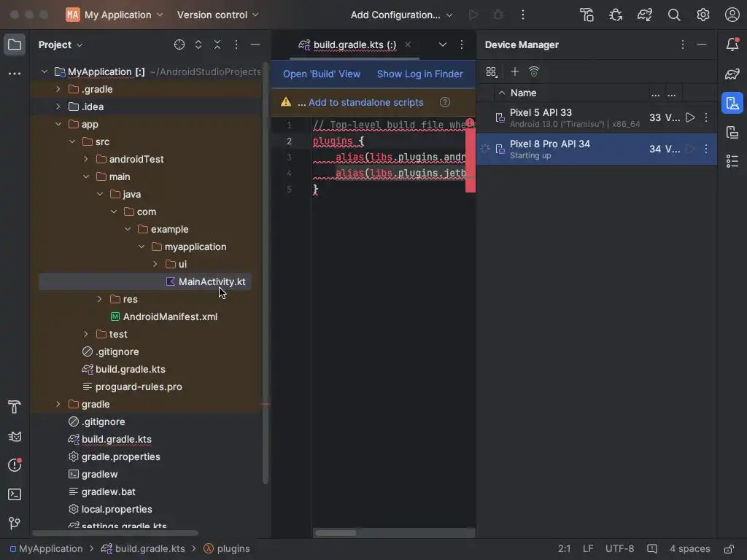This screenshot has width=747, height=560.
Task: Click the Project tree vertical scrollbar
Action: click(x=266, y=273)
